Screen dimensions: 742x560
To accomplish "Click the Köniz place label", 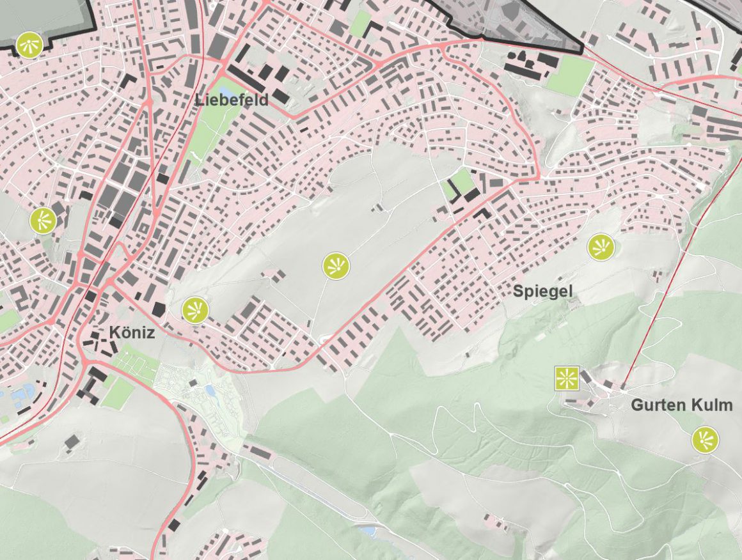I will (x=132, y=332).
